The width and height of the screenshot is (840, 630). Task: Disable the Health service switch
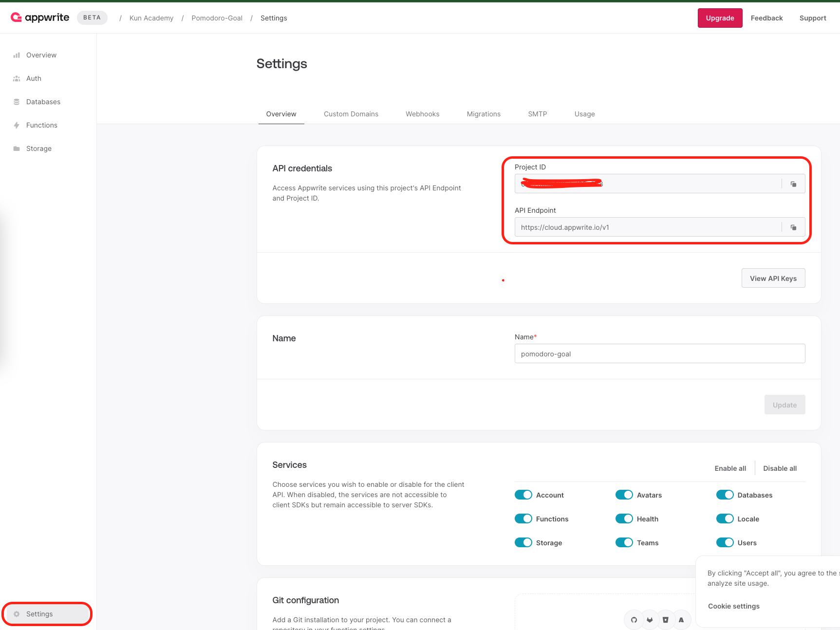624,519
